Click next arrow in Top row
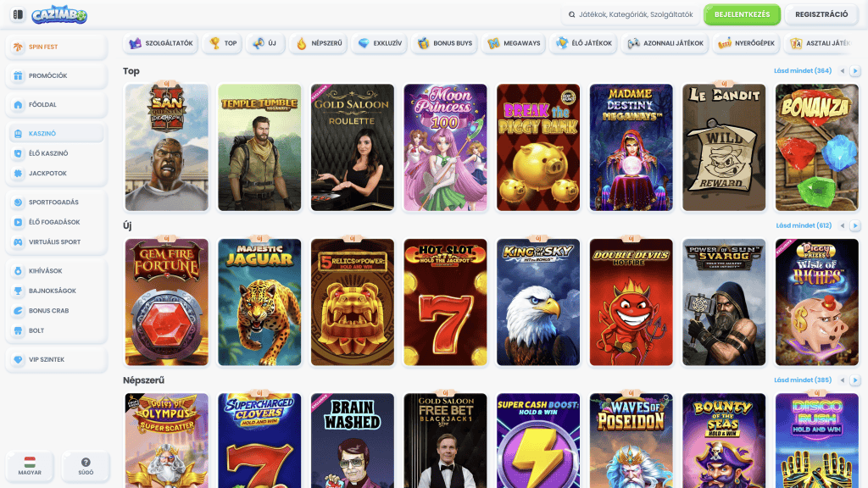 (855, 71)
